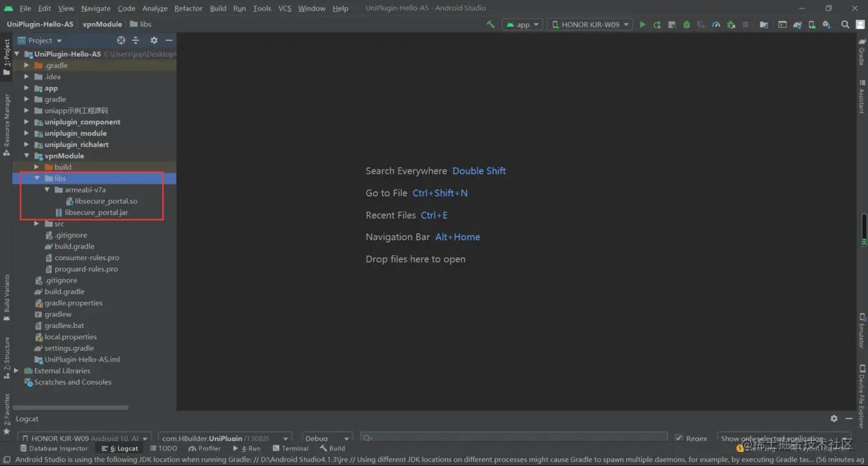The height and width of the screenshot is (466, 868).
Task: Collapse the vpnModule folder arrow
Action: click(x=27, y=156)
